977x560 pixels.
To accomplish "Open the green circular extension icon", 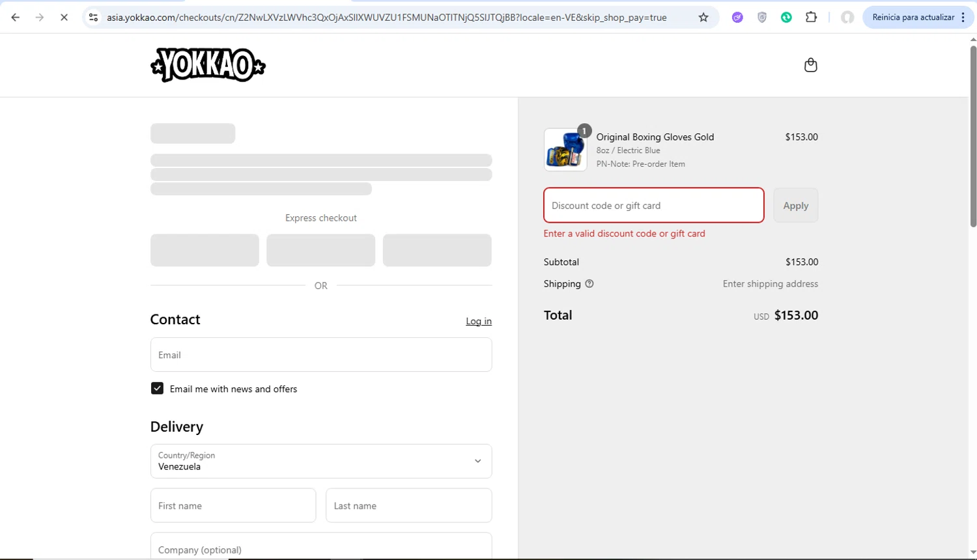I will 787,18.
